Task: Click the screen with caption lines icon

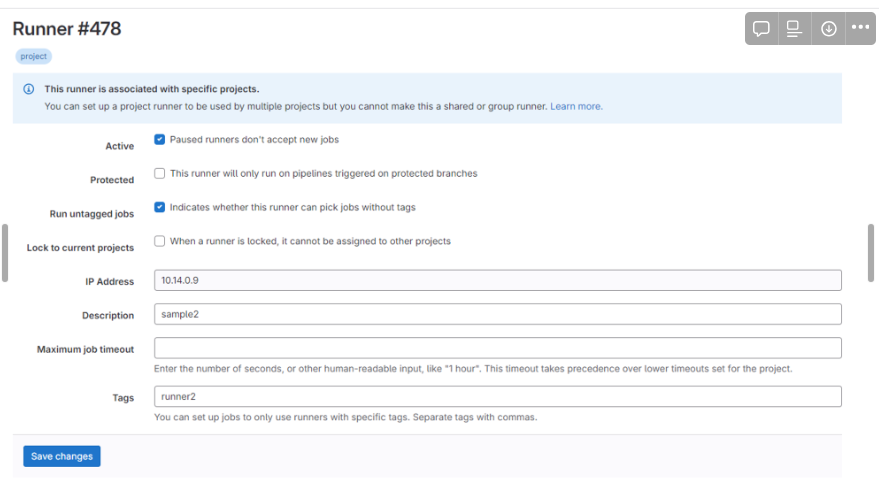Action: pyautogui.click(x=794, y=28)
